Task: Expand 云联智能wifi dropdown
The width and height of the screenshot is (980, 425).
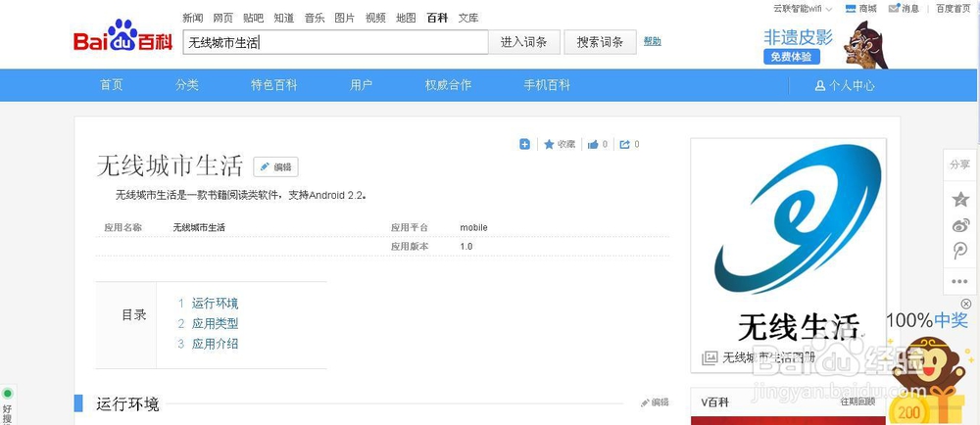Action: point(803,9)
